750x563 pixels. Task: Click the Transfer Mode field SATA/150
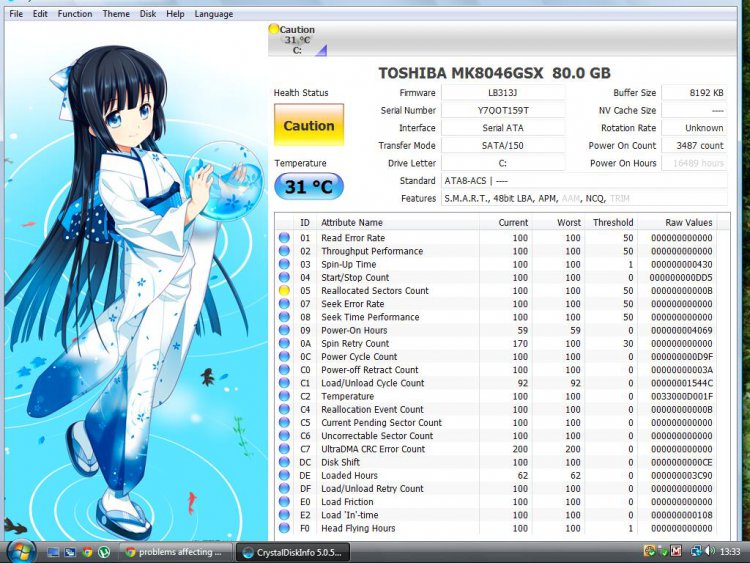[x=503, y=145]
